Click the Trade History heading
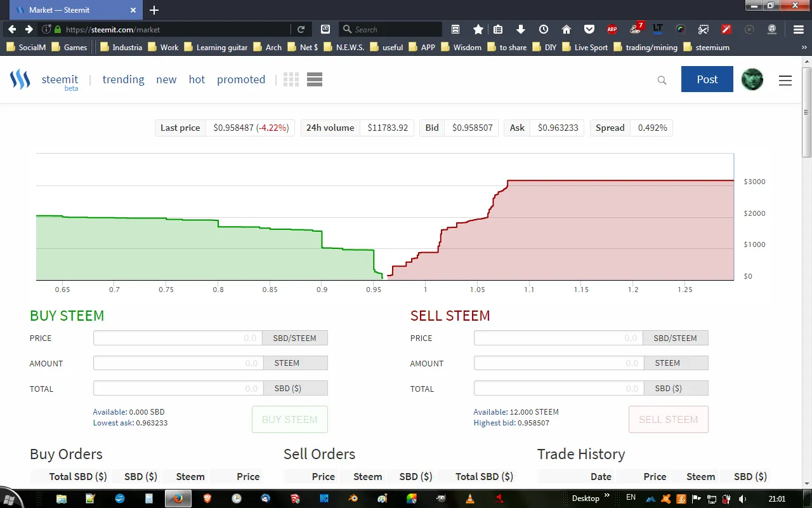Viewport: 812px width, 508px height. click(581, 454)
